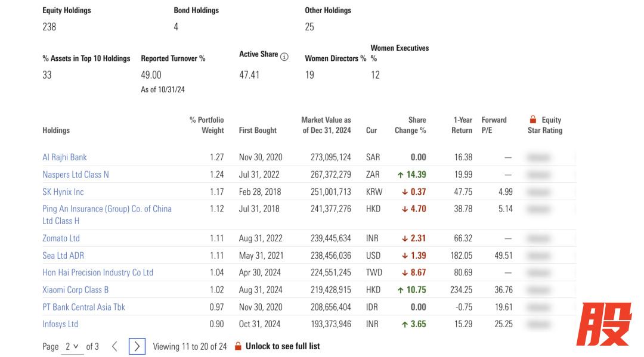The width and height of the screenshot is (644, 357).
Task: Open Naspers Ltd Class N link
Action: pos(76,175)
